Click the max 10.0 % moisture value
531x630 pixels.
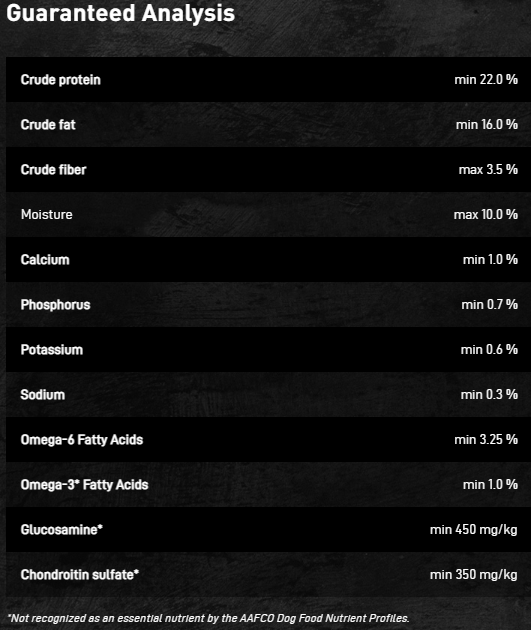pos(486,215)
